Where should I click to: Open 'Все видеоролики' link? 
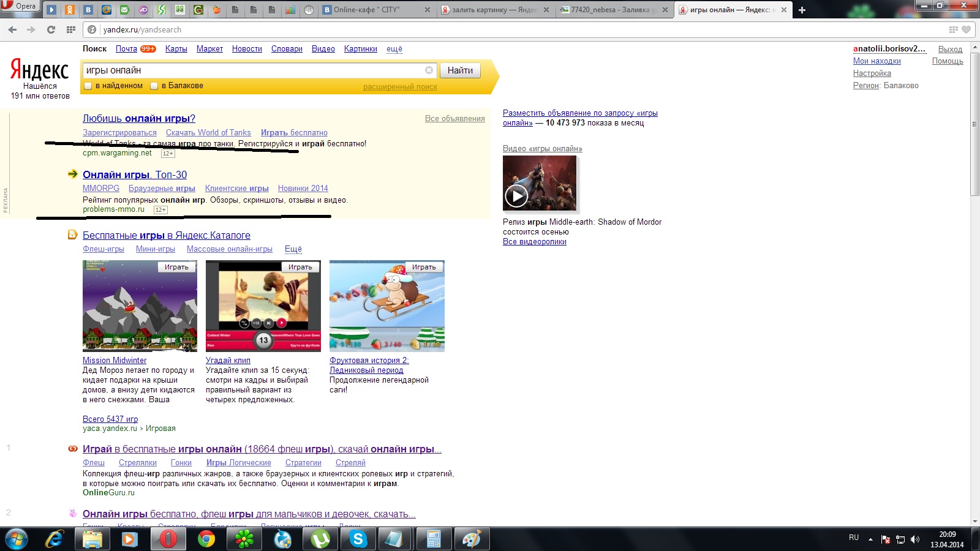coord(535,242)
